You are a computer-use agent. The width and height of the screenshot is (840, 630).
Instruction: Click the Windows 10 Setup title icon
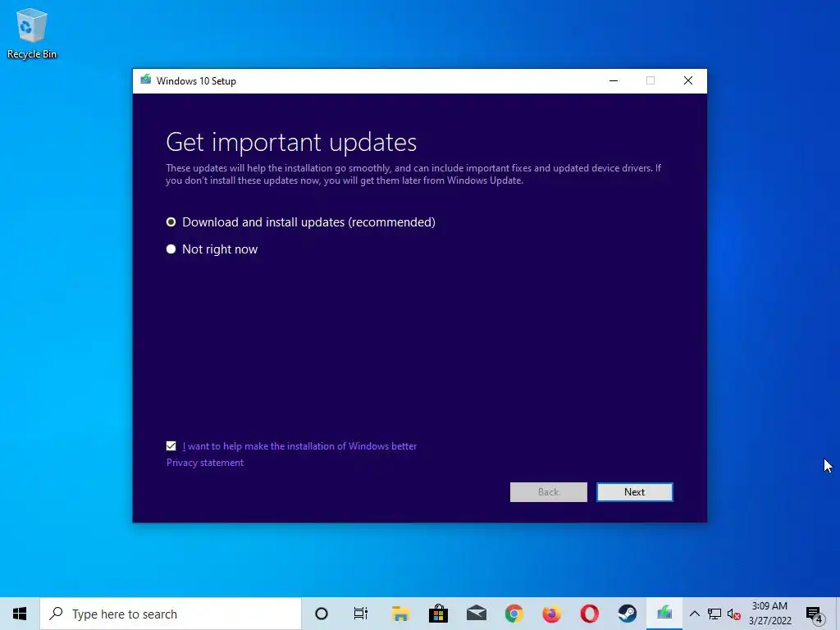146,80
